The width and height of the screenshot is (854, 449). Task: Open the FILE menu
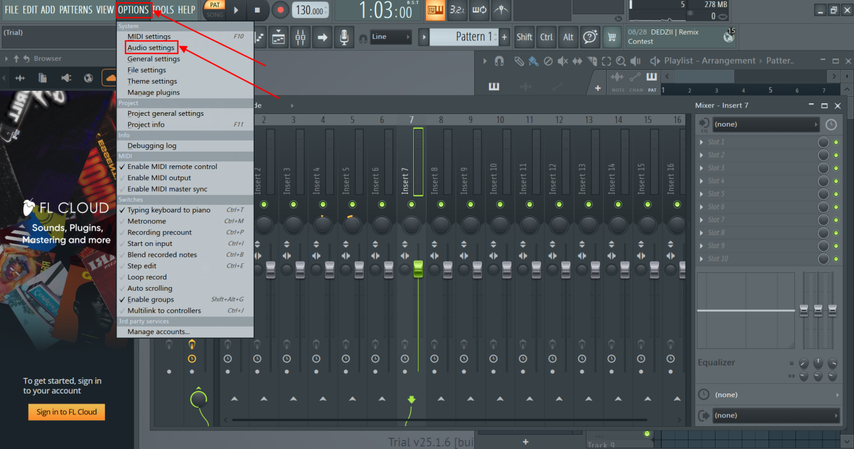pos(11,10)
